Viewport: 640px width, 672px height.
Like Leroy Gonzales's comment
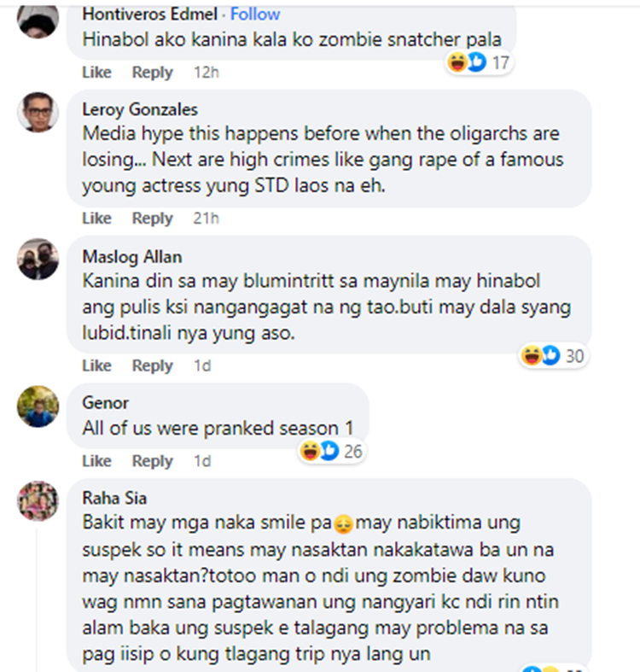point(96,219)
